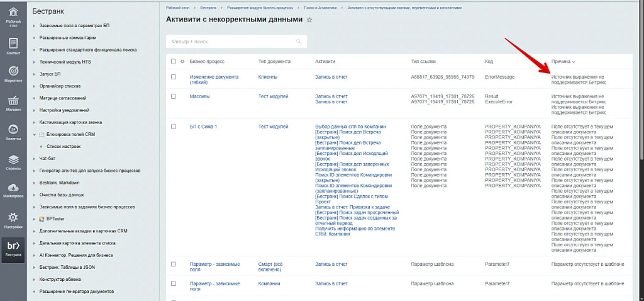Tick the checkbox for Изменение документа row
The height and width of the screenshot is (301, 644).
pos(174,77)
